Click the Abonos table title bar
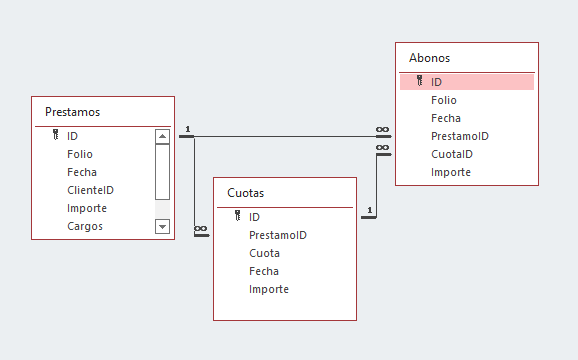This screenshot has height=360, width=578. coord(467,58)
